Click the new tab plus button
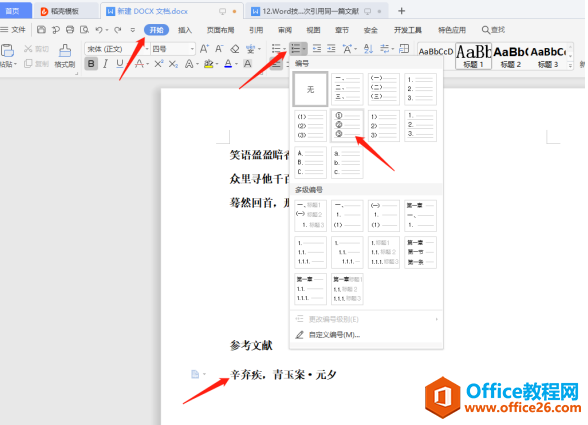 coord(401,11)
